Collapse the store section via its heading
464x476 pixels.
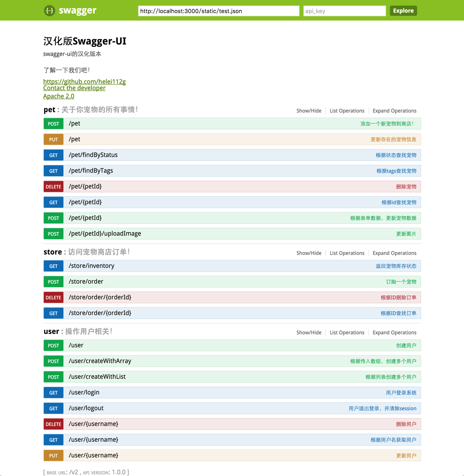[53, 252]
